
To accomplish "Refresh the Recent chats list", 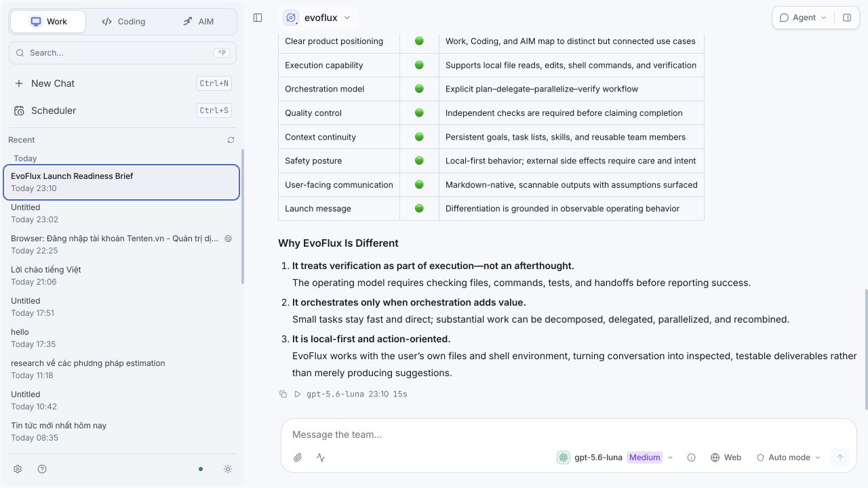I will coord(231,140).
